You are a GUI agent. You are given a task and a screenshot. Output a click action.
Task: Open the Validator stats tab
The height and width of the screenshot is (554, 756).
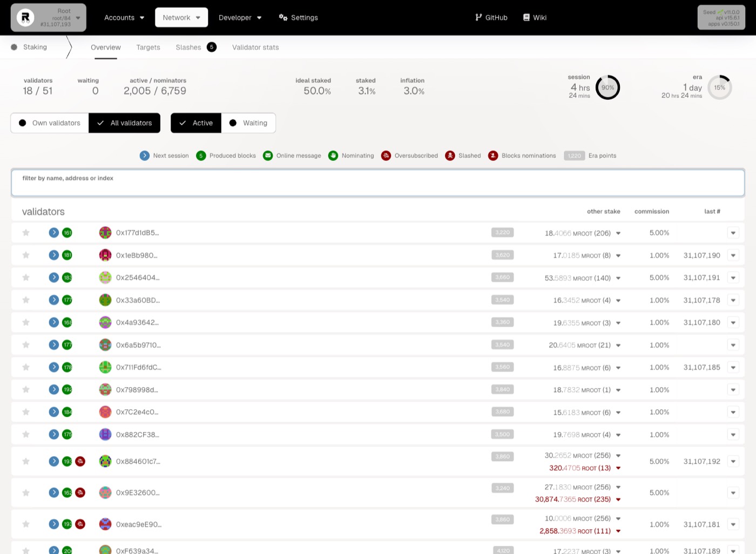[255, 48]
